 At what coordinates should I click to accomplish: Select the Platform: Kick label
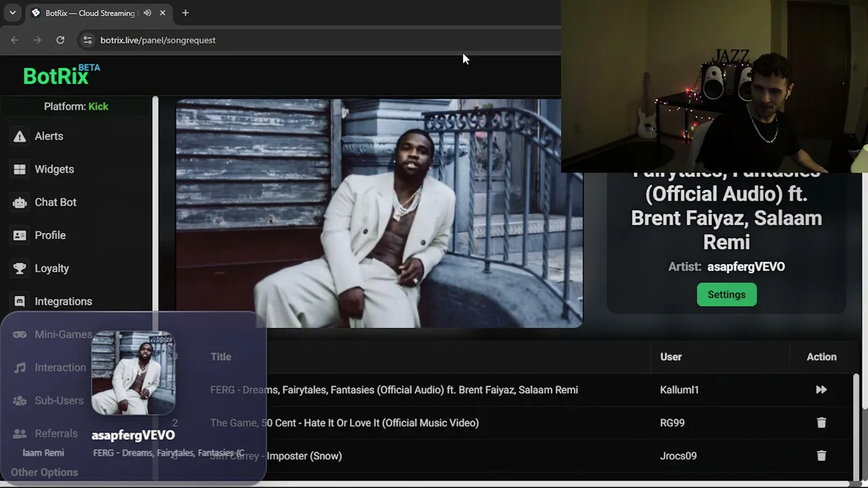click(76, 106)
